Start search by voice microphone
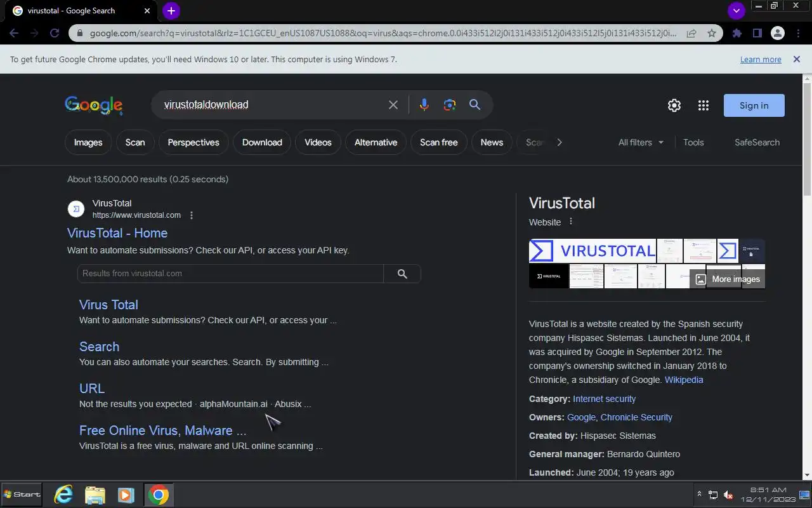 click(x=424, y=105)
